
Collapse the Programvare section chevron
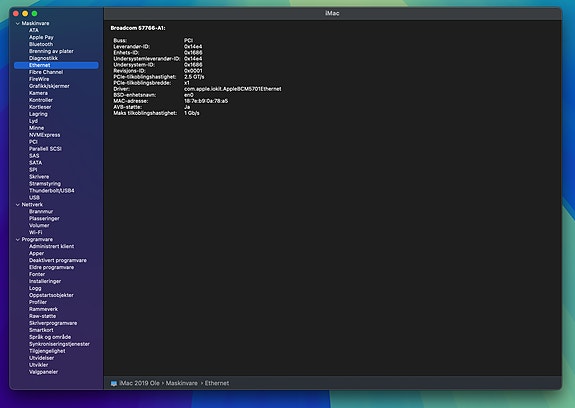coord(18,239)
